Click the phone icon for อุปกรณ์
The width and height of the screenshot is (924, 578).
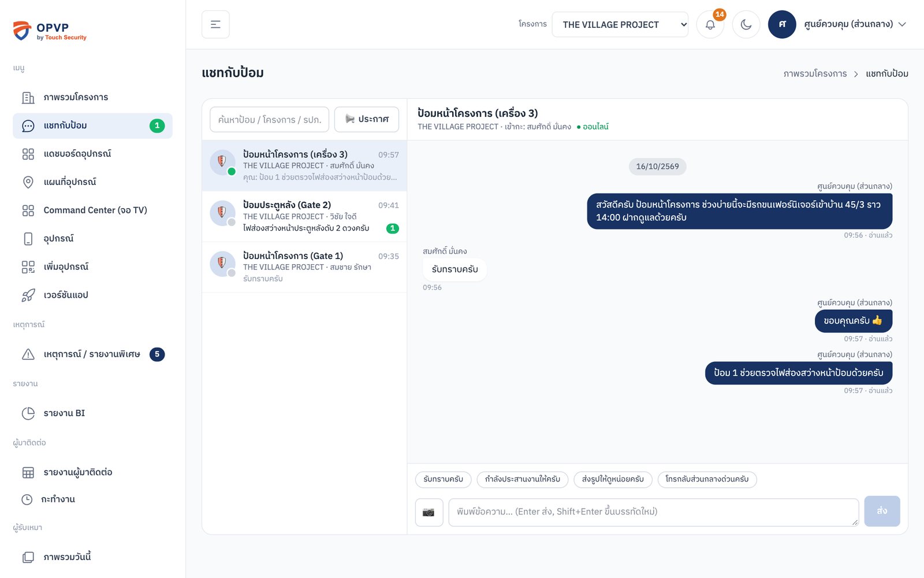coord(28,239)
